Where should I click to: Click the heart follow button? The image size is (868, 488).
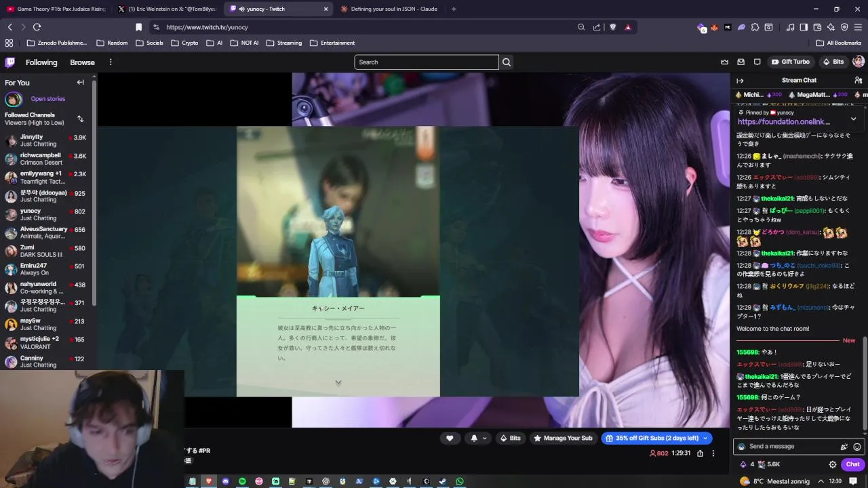(x=450, y=439)
